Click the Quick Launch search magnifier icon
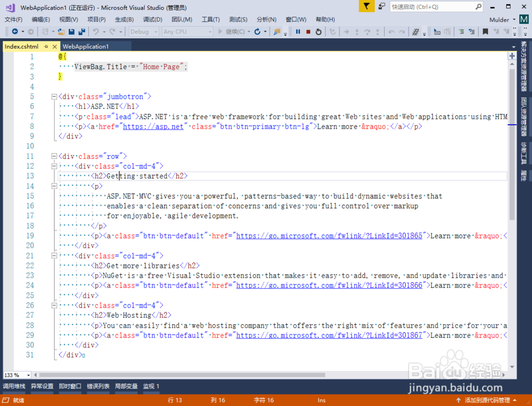Image resolution: width=532 pixels, height=406 pixels. pyautogui.click(x=478, y=6)
